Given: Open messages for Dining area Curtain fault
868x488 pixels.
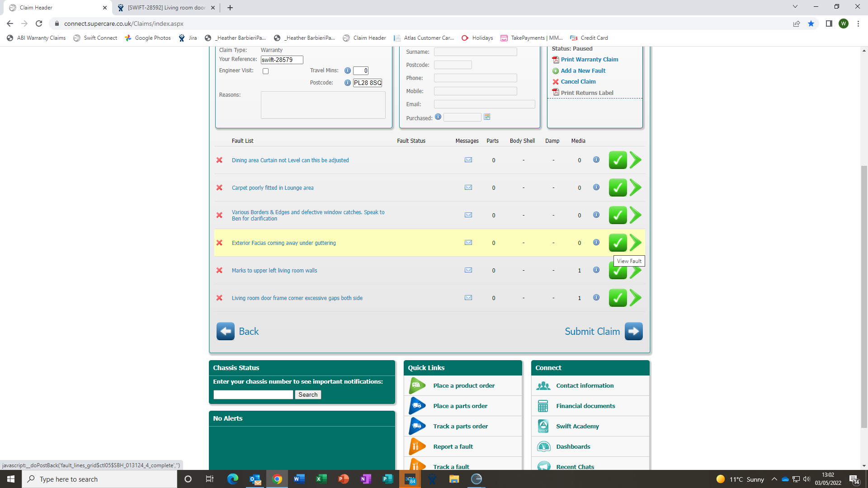Looking at the screenshot, I should [x=468, y=160].
